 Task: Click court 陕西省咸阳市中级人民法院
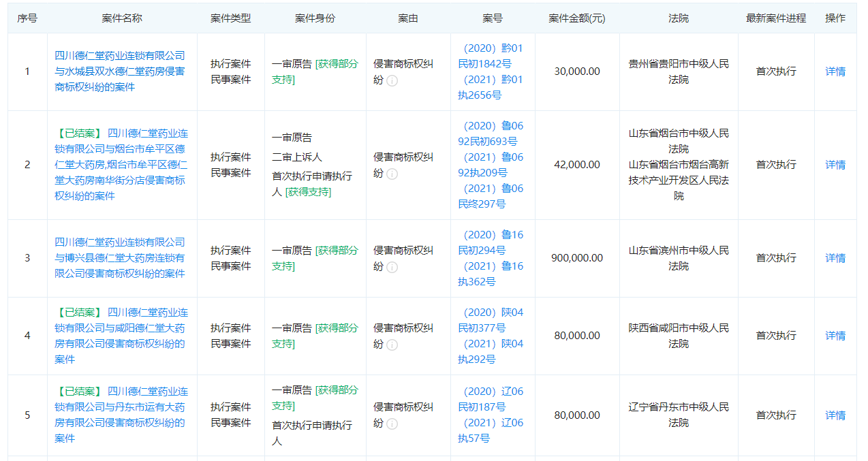click(x=679, y=336)
